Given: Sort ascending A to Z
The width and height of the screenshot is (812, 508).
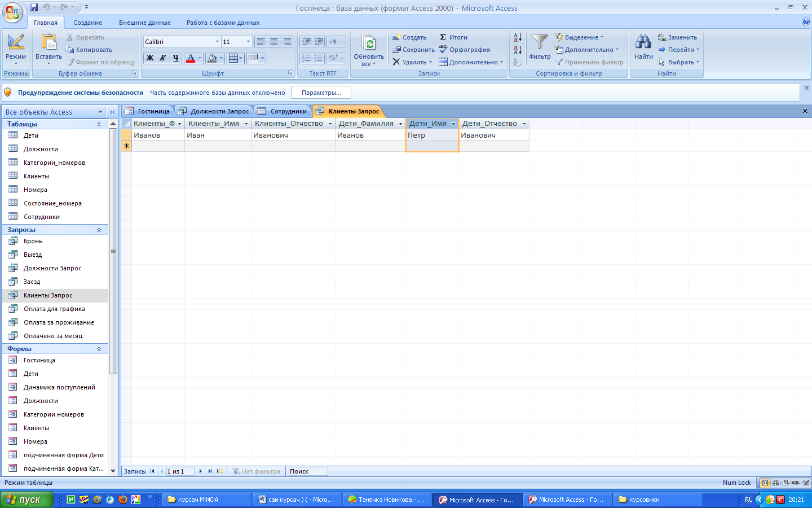Looking at the screenshot, I should (x=518, y=37).
